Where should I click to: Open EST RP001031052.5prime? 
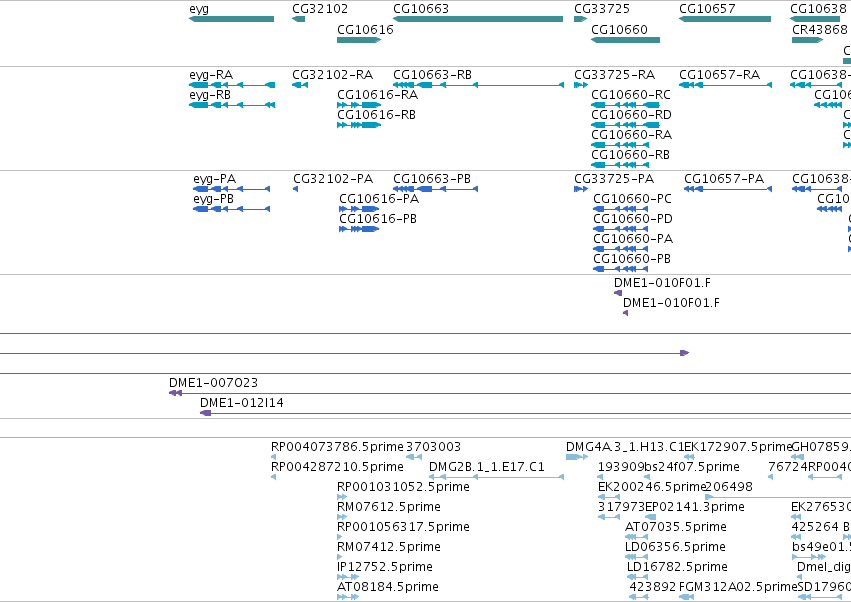click(342, 497)
